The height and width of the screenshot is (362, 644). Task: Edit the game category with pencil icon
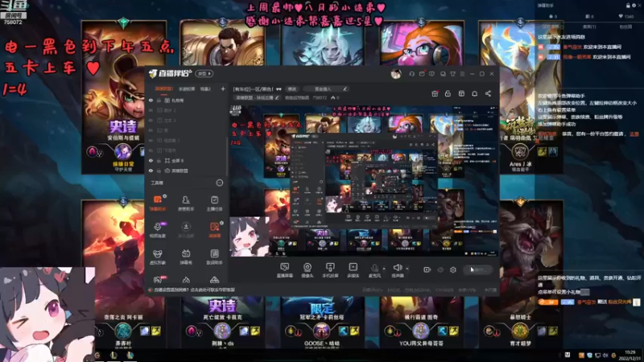[x=277, y=97]
